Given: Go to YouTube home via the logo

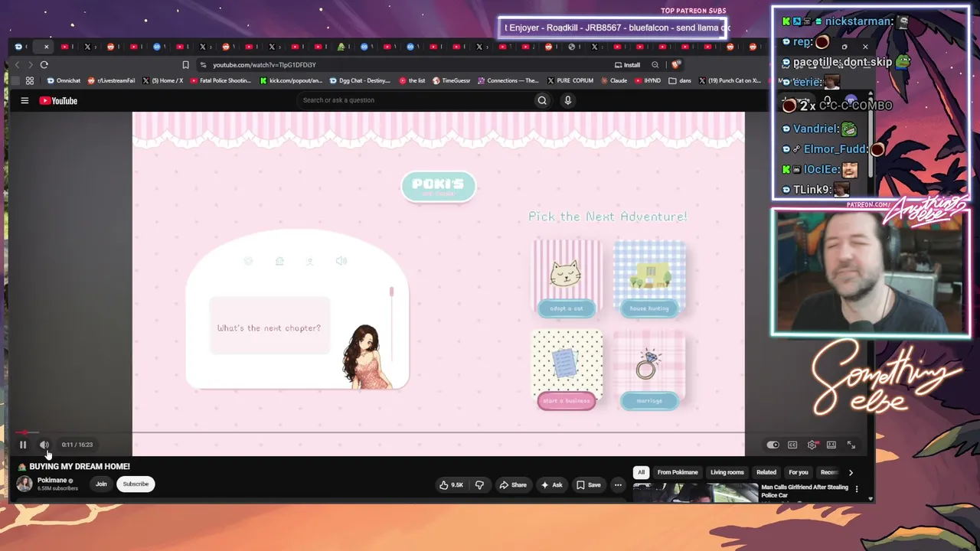Looking at the screenshot, I should [x=58, y=100].
